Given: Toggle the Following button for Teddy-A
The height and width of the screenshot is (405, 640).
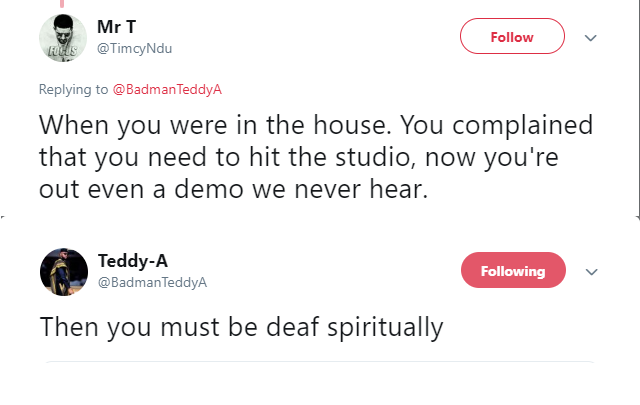Looking at the screenshot, I should coord(513,270).
